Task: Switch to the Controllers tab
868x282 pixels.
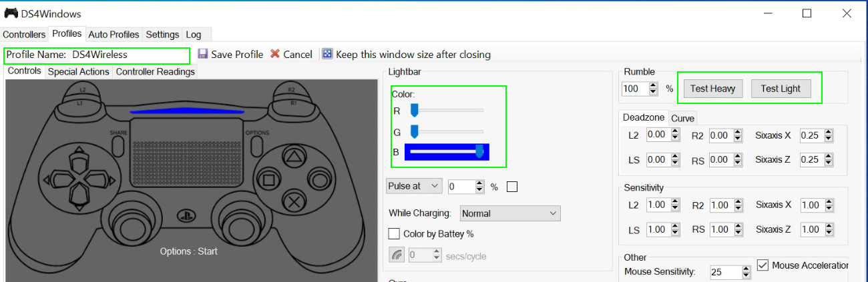Action: point(25,34)
